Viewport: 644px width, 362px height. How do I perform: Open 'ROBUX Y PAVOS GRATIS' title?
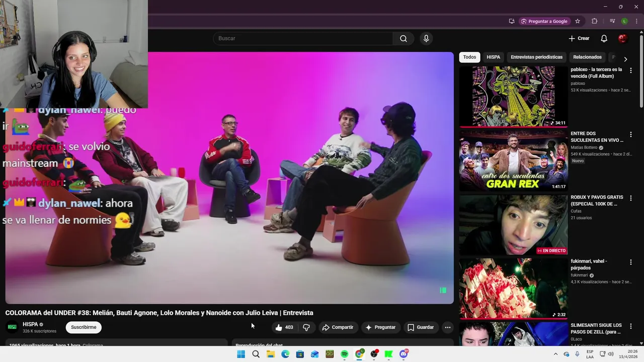[x=597, y=201]
